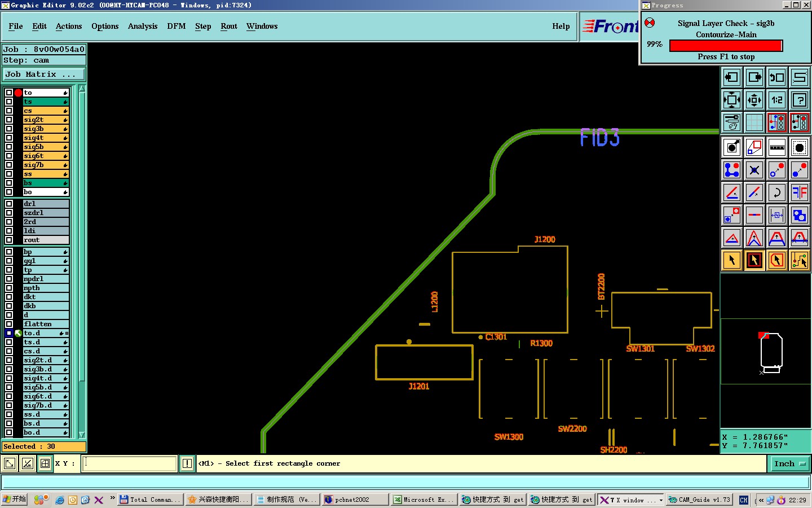Open the DFM menu
Viewport: 812px width, 508px height.
pos(176,27)
